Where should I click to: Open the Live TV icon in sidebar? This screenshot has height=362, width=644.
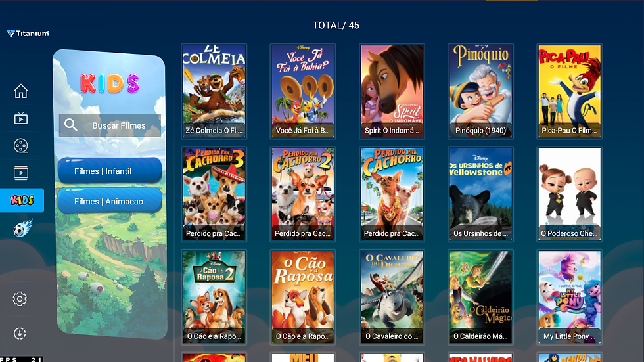coord(21,119)
